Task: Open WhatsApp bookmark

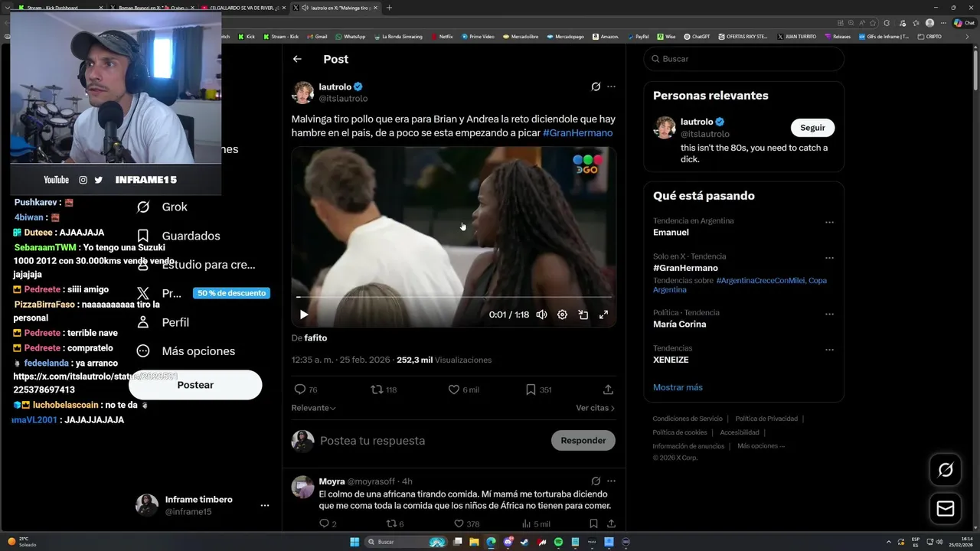Action: (x=350, y=36)
